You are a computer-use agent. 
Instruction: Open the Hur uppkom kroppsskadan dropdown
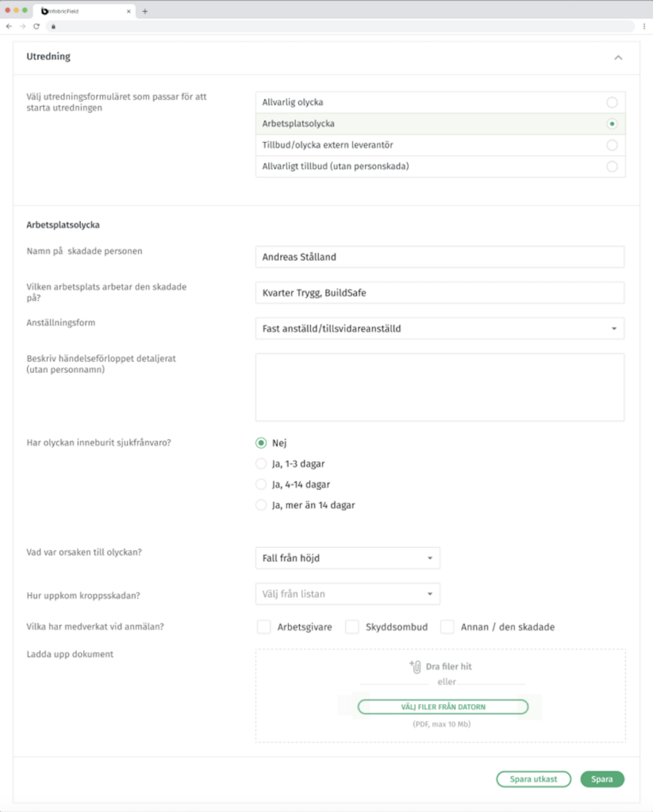click(347, 594)
